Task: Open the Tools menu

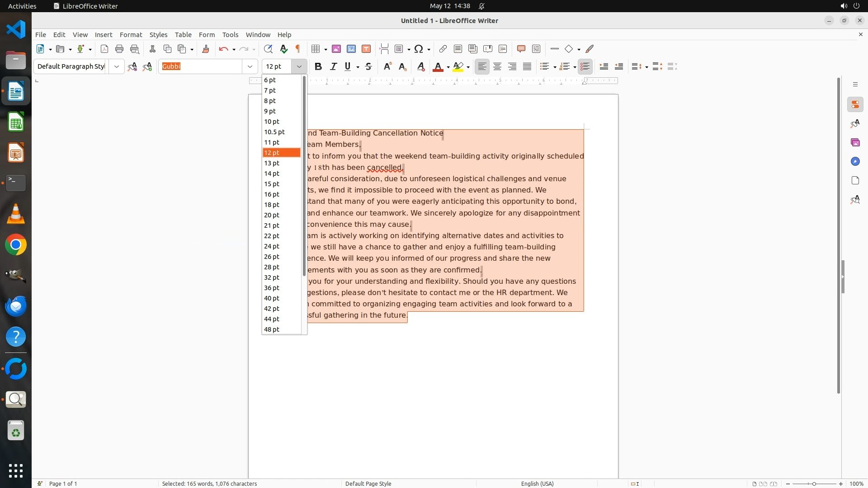Action: 230,35
